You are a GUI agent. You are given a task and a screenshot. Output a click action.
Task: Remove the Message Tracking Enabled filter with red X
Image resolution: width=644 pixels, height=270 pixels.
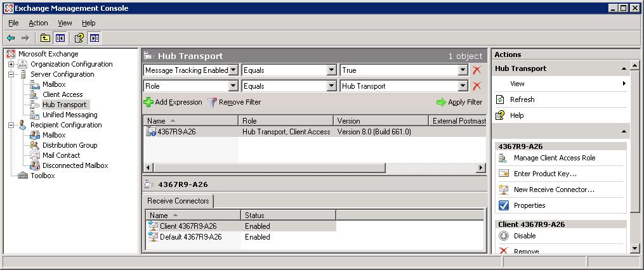pyautogui.click(x=477, y=70)
